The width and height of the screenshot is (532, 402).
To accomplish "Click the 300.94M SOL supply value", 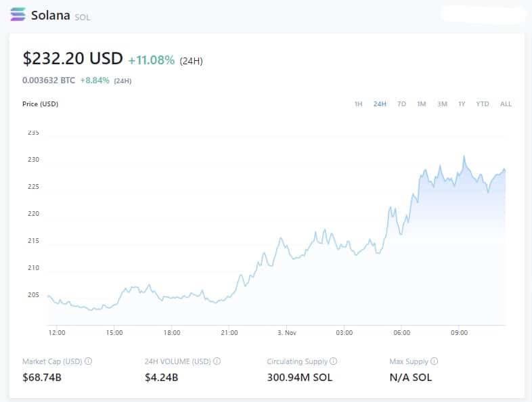I will tap(300, 377).
